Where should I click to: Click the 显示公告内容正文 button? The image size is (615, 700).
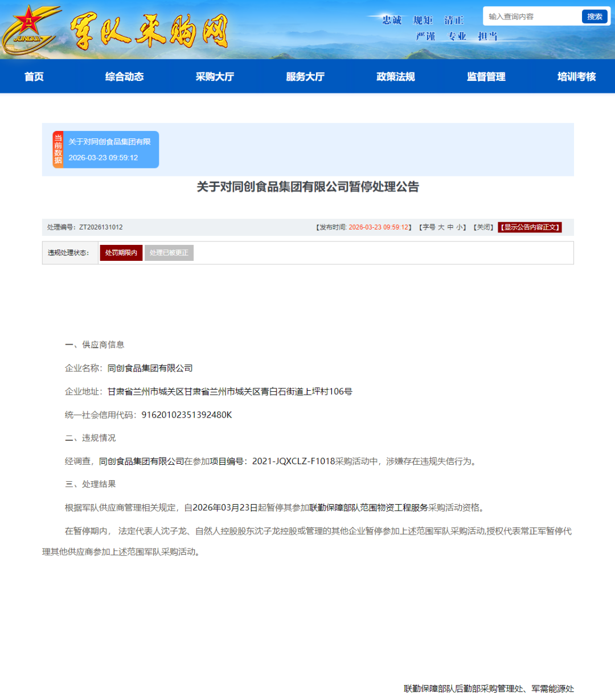[529, 227]
